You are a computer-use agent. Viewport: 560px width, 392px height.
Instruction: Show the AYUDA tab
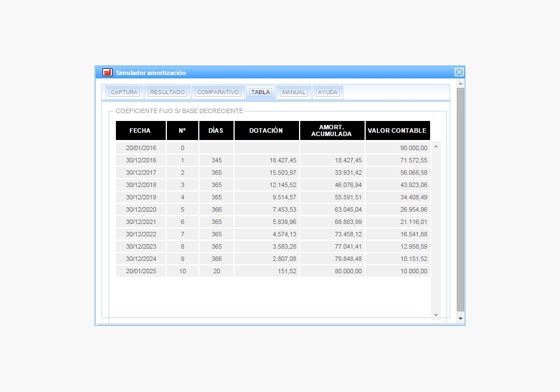(x=328, y=92)
